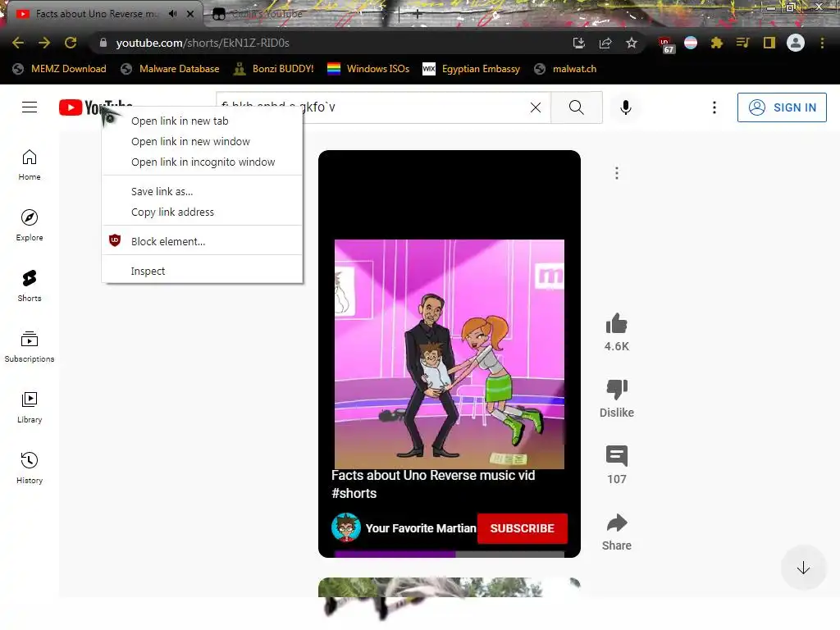
Task: Close the Facts about Uno Reverse tab
Action: [190, 14]
